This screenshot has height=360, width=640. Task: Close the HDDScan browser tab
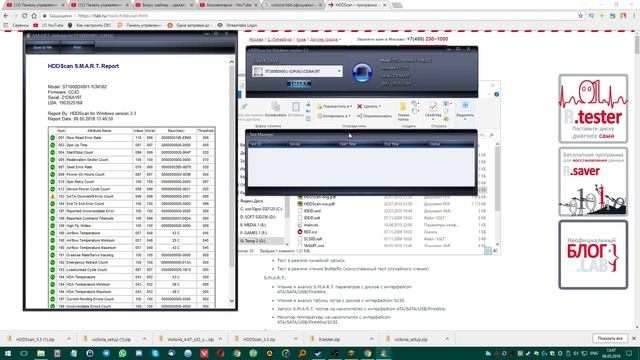pyautogui.click(x=384, y=5)
